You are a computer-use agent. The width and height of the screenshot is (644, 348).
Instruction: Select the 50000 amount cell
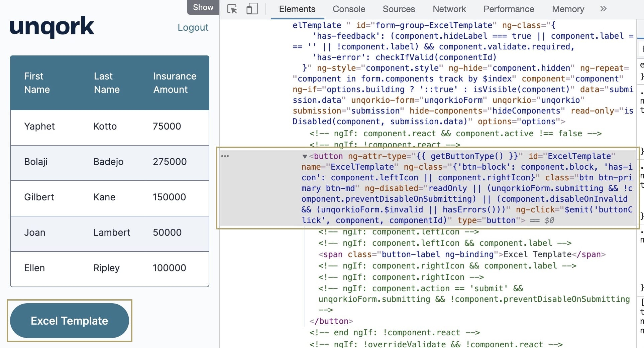point(167,232)
